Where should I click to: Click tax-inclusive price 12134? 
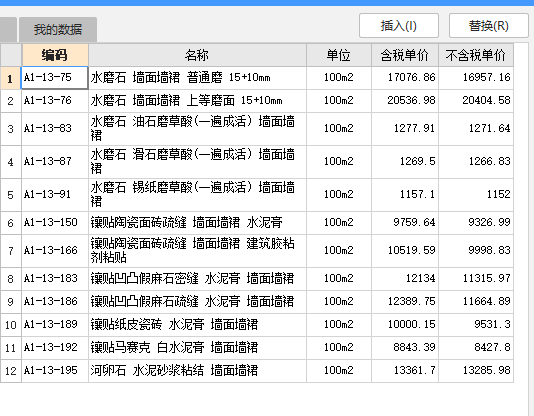(405, 279)
